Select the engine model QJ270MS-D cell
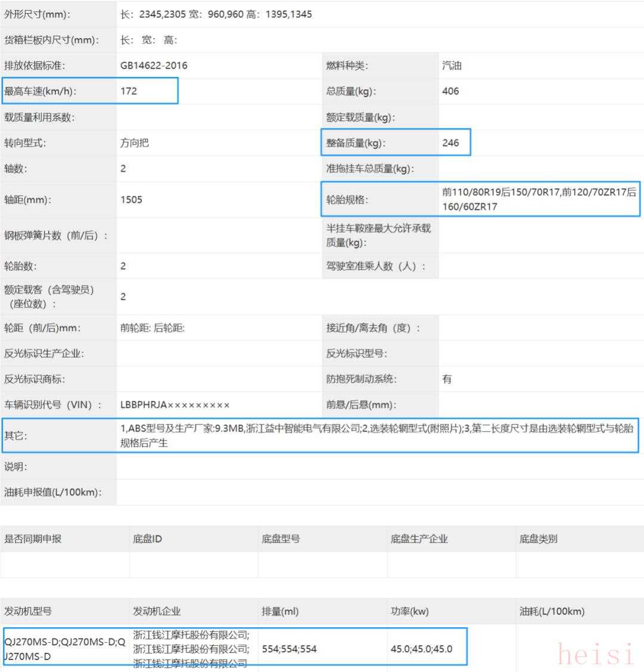 click(64, 649)
